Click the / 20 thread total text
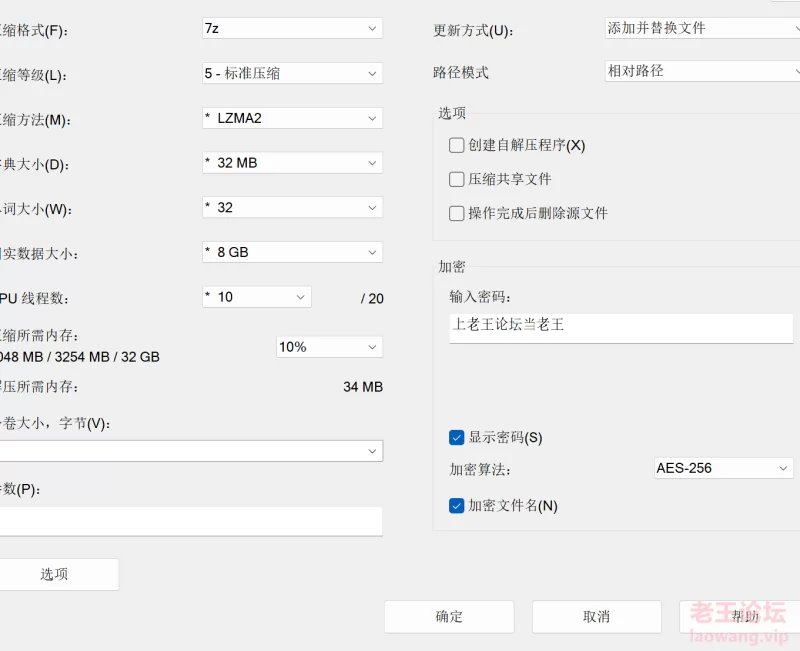This screenshot has height=651, width=800. 372,298
